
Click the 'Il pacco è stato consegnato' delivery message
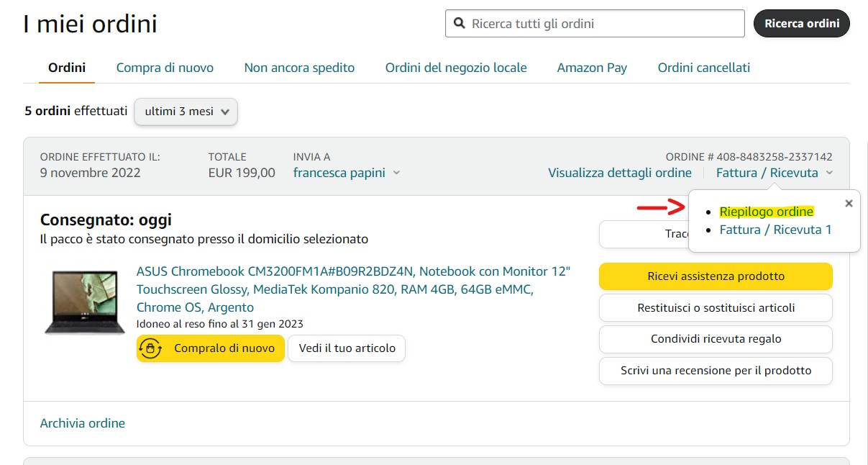tap(204, 238)
